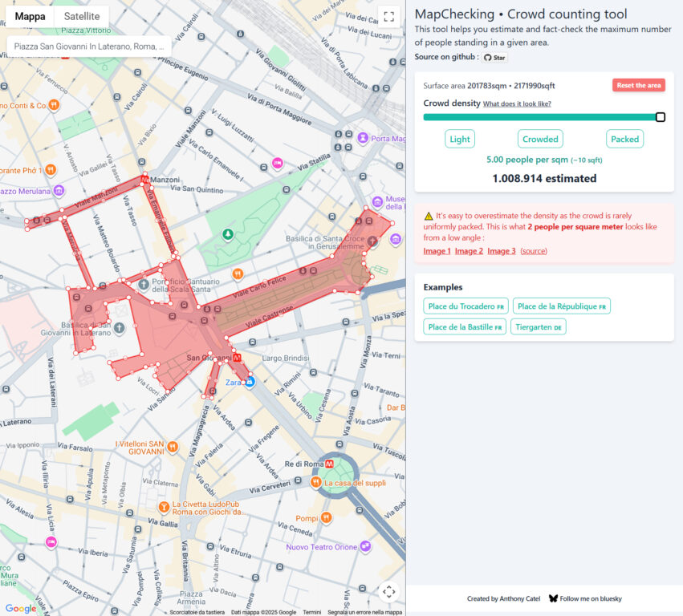Click the crowd density slider handle

coord(661,117)
